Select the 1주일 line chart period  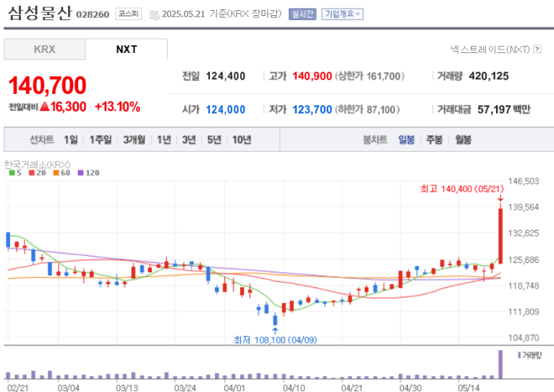click(100, 140)
